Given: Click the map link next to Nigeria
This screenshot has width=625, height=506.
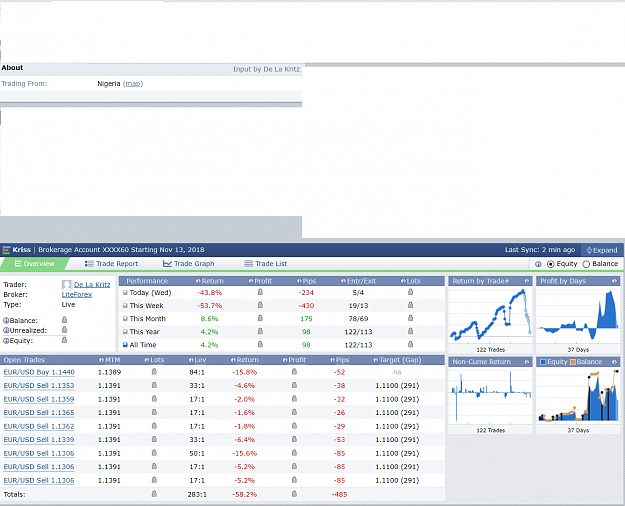Looking at the screenshot, I should point(133,84).
